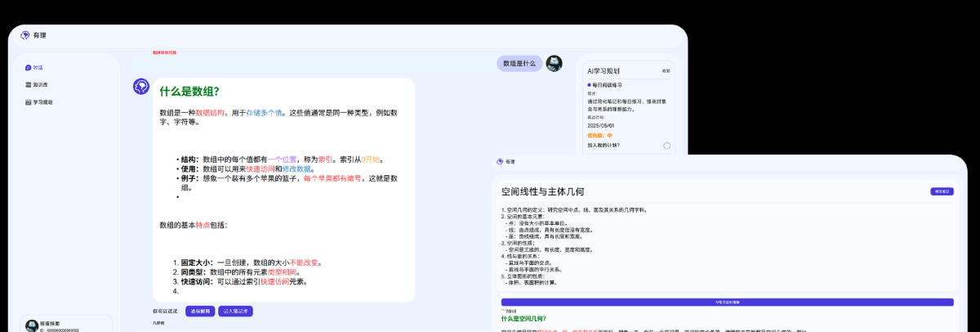Click the profile avatar at the sidebar bottom
Screen dimensions: 980x332
point(32,325)
